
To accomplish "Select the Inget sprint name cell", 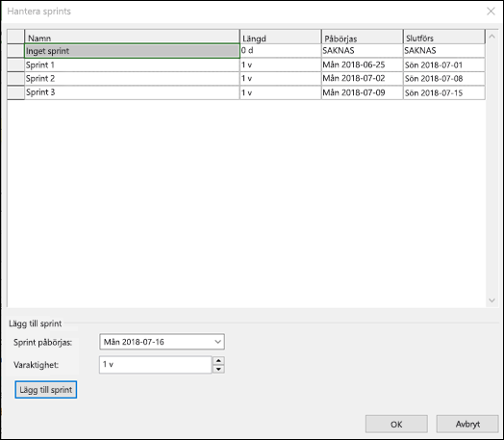I will pos(132,51).
